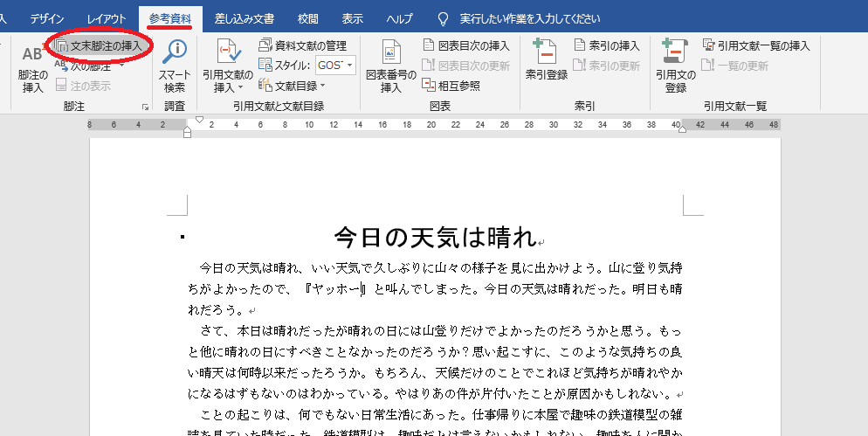Click the lightbulb Tell Me icon
Viewport: 868px width, 436px height.
tap(443, 19)
